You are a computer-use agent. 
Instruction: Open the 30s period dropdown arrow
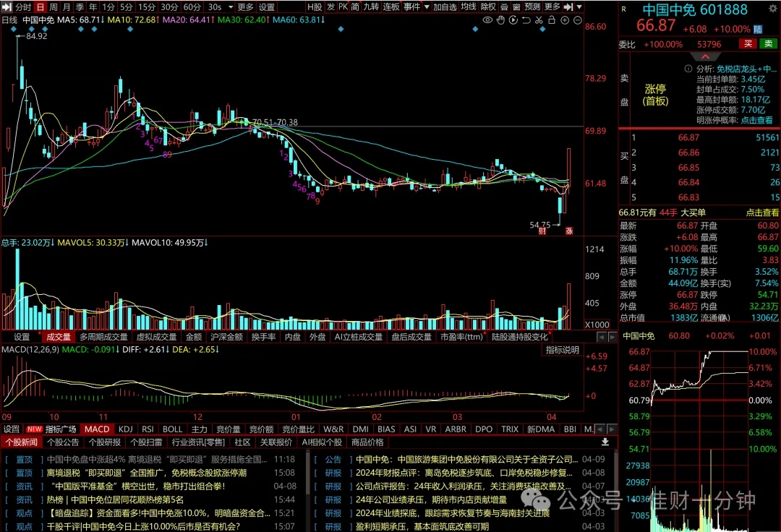point(231,7)
